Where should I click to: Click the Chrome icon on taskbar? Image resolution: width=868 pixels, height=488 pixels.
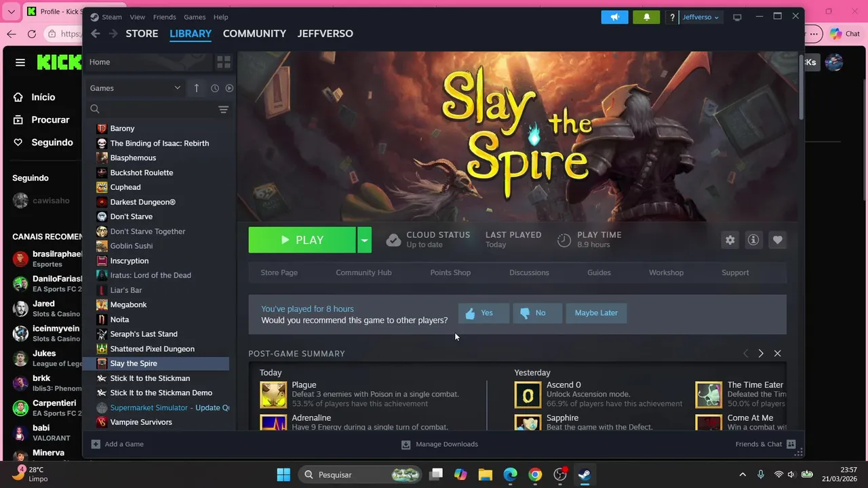pos(535,474)
